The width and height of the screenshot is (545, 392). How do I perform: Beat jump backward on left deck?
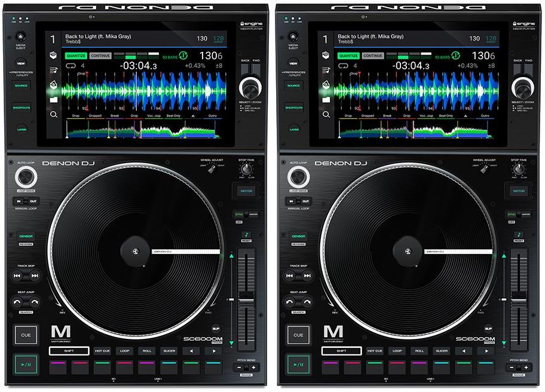point(17,302)
